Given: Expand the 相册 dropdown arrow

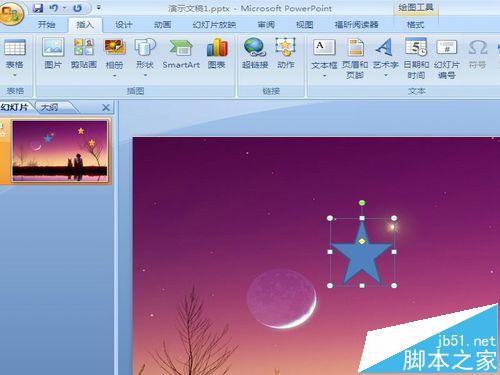Looking at the screenshot, I should tap(114, 76).
